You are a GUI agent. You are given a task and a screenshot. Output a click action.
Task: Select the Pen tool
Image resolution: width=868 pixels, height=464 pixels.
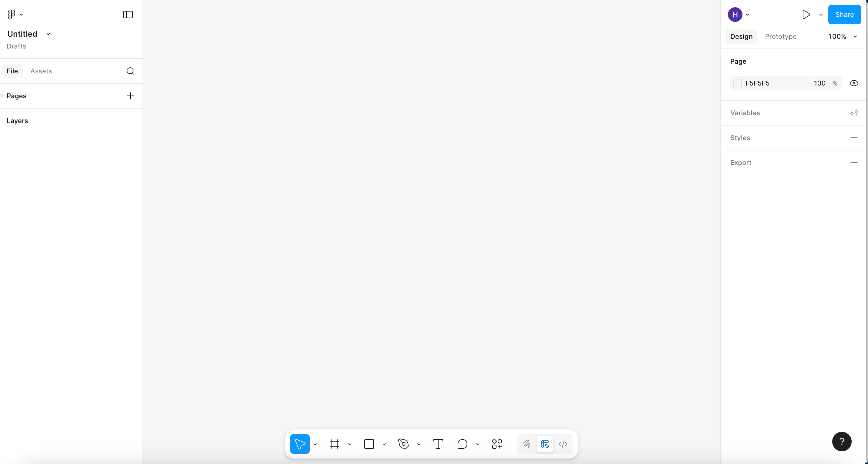[x=403, y=444]
